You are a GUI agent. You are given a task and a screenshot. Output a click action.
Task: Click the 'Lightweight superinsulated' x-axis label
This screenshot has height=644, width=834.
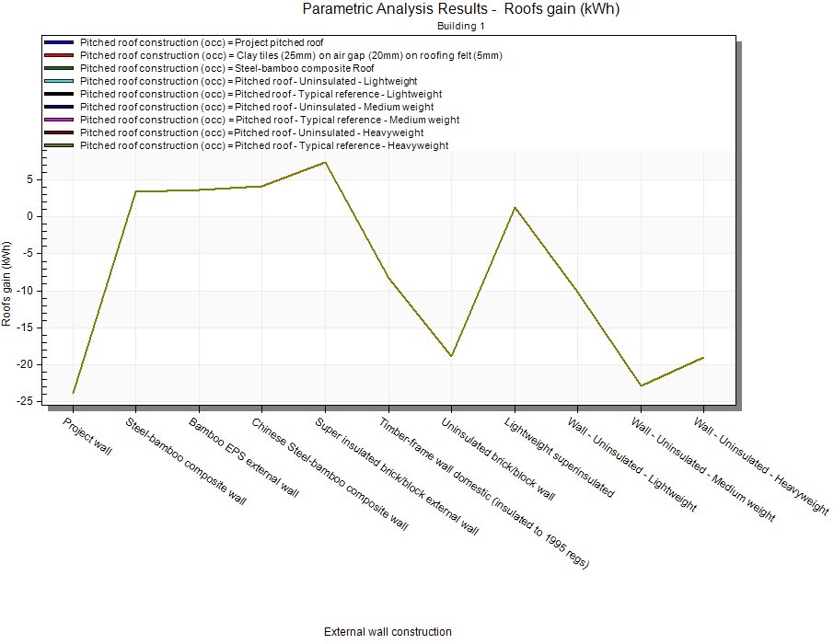pos(560,457)
